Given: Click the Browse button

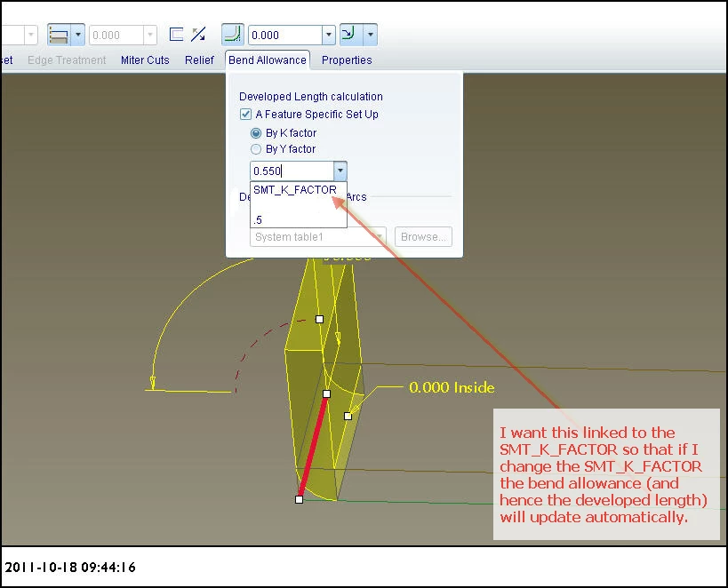Looking at the screenshot, I should [x=423, y=236].
